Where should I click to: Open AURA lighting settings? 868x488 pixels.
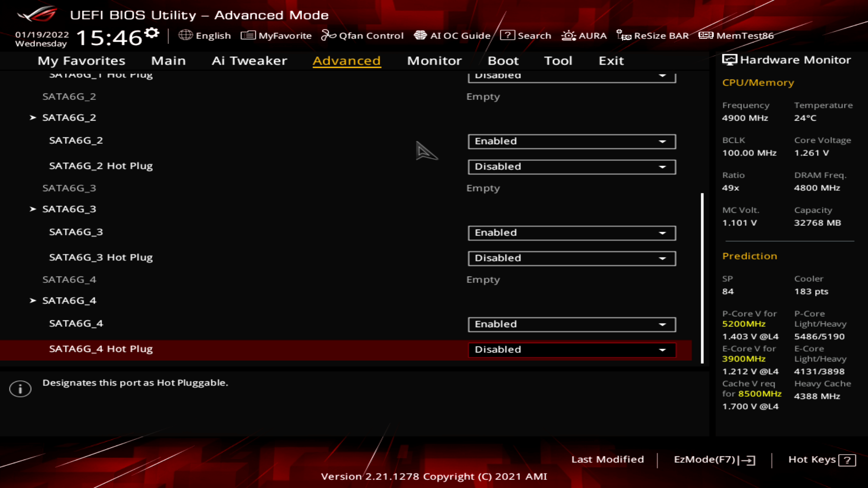tap(583, 35)
